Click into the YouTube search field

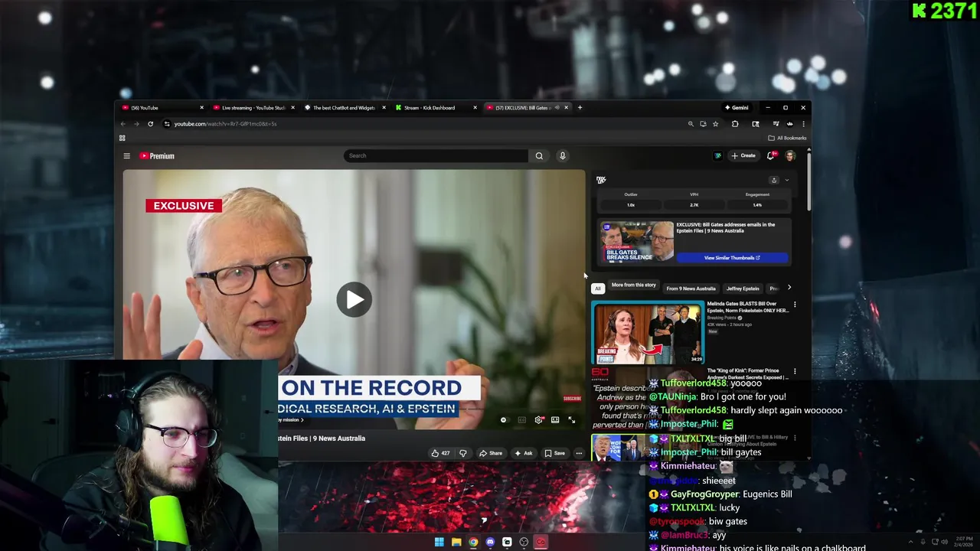[x=436, y=156]
